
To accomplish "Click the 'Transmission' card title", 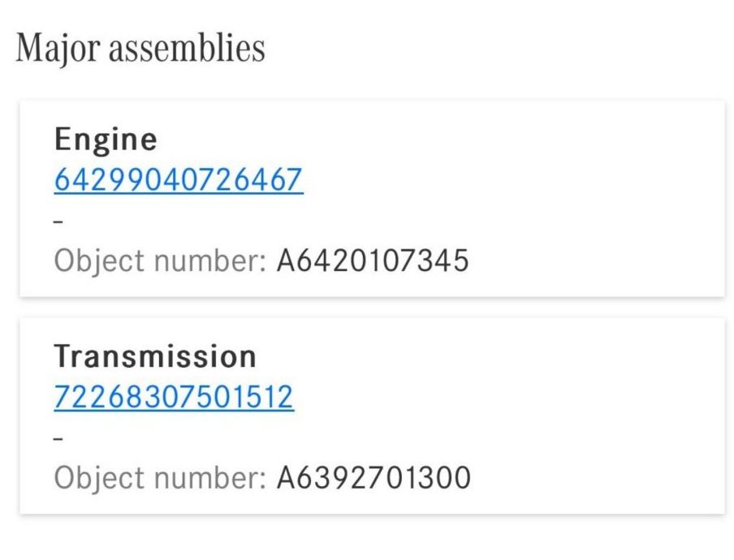I will pos(155,356).
